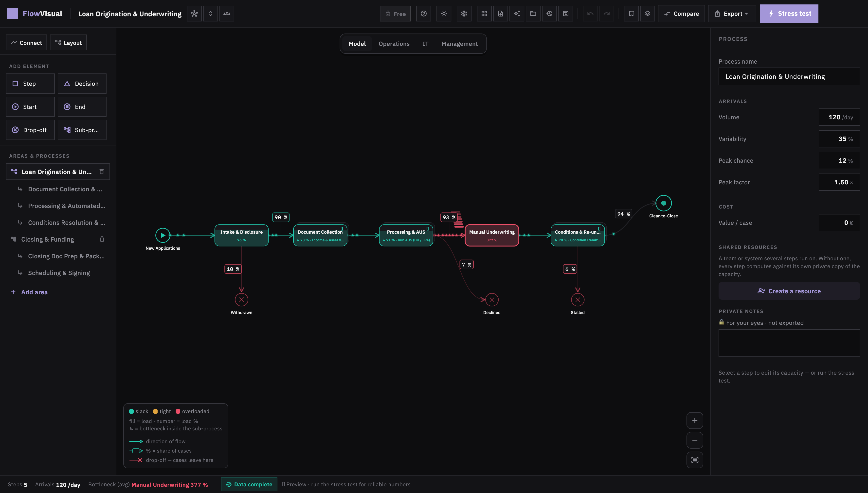868x493 pixels.
Task: Delete Closing & Funding area trash icon
Action: click(102, 239)
